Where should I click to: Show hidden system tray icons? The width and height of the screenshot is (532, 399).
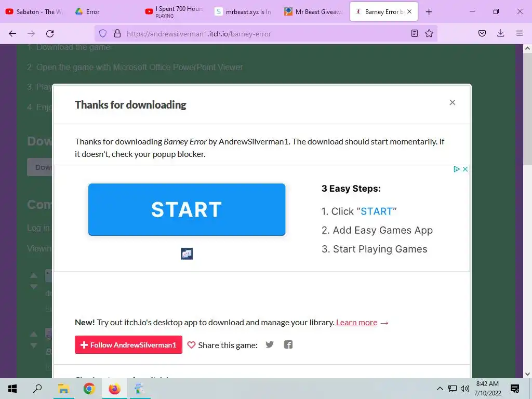440,389
